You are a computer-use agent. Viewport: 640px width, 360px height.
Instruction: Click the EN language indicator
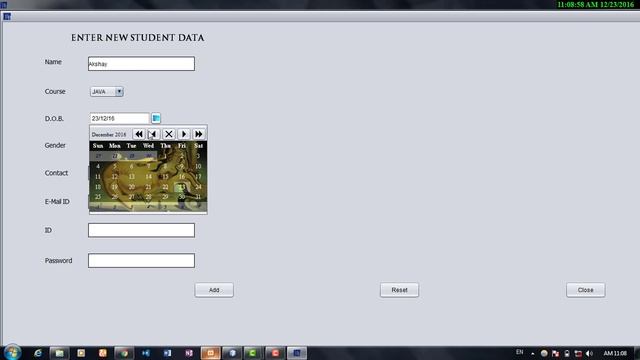(x=520, y=352)
